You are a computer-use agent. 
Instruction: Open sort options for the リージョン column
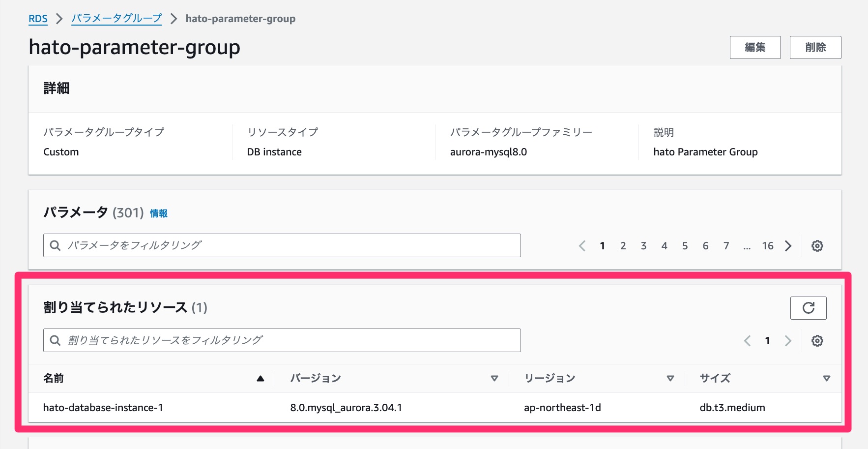coord(669,378)
